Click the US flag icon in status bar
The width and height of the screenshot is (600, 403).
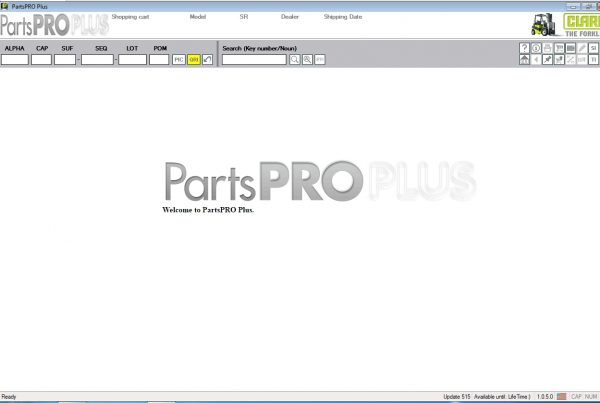(x=561, y=396)
